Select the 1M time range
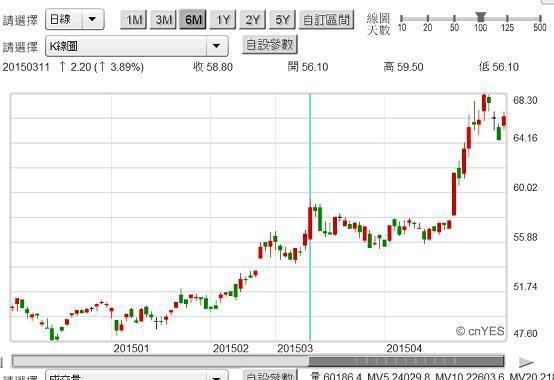 pos(134,20)
